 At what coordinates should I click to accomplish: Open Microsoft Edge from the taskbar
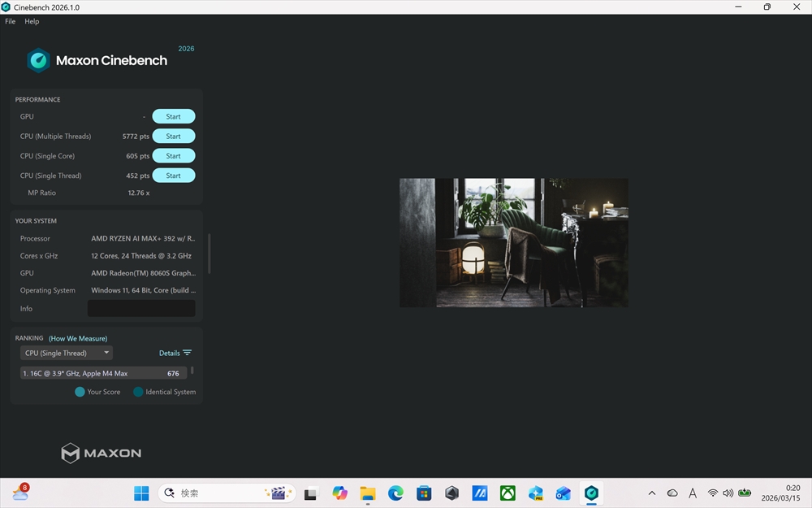395,493
